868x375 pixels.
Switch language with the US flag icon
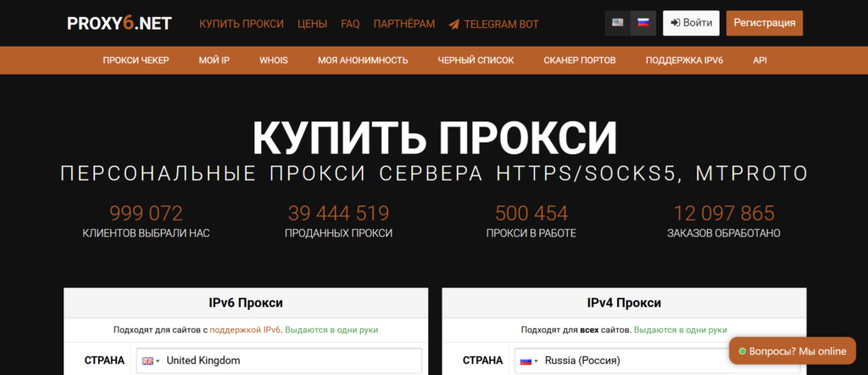coord(617,23)
